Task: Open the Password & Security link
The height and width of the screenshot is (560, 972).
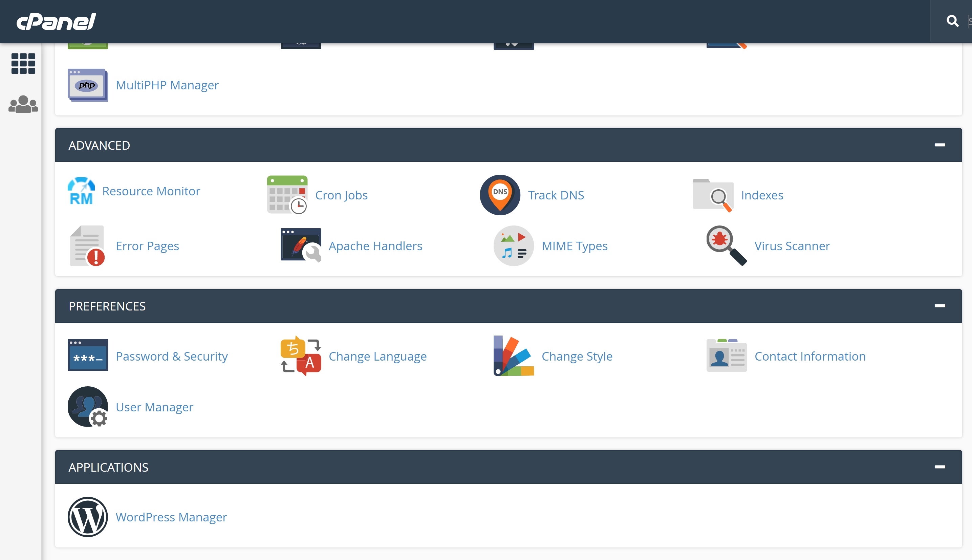Action: 172,356
